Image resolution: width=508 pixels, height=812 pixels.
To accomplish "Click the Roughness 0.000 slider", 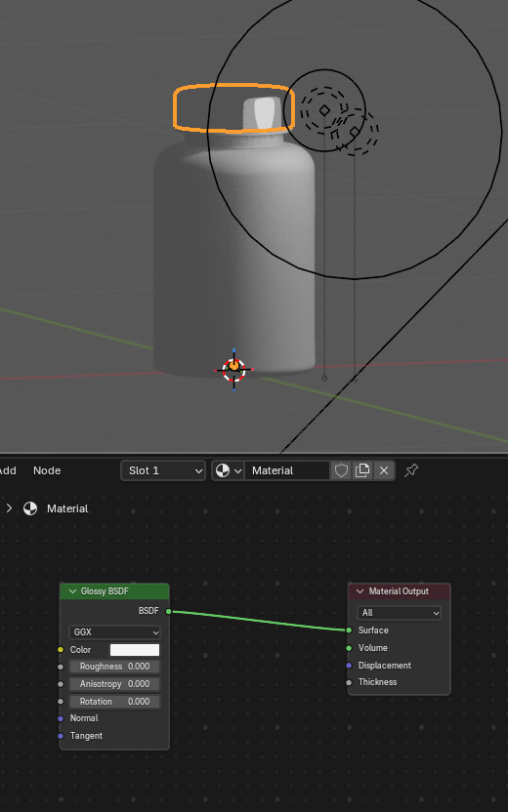I will (114, 667).
